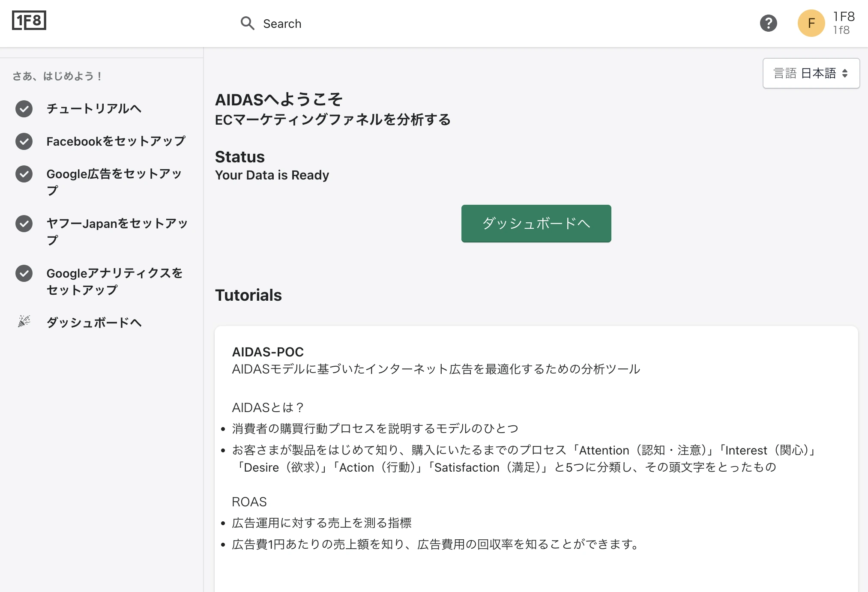This screenshot has height=592, width=868.
Task: Open the help question mark icon
Action: coord(768,24)
